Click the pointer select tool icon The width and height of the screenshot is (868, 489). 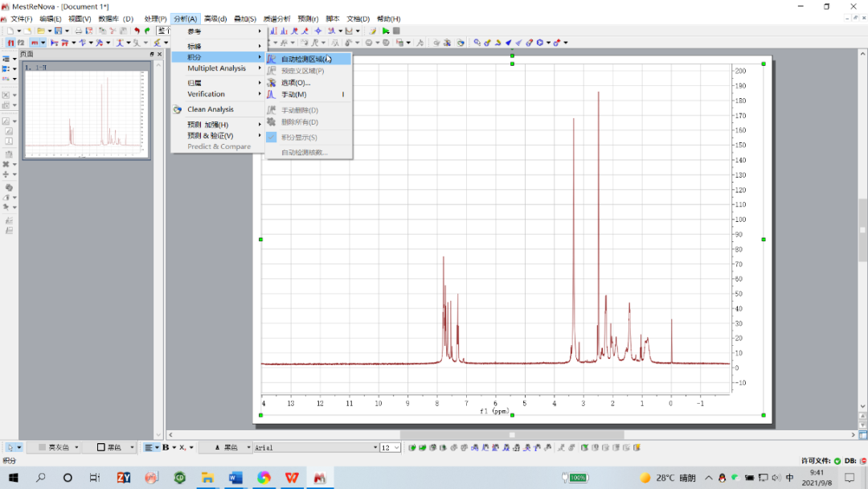(x=10, y=447)
